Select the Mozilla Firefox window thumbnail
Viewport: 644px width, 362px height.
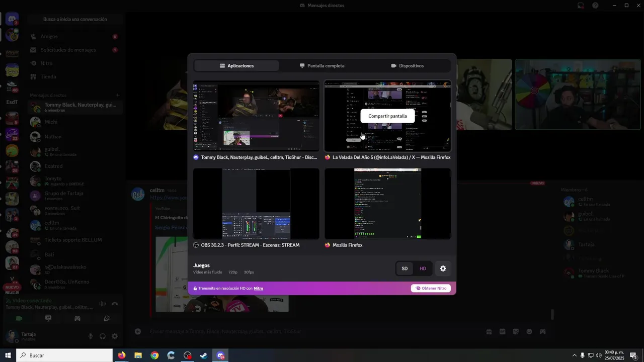point(387,204)
